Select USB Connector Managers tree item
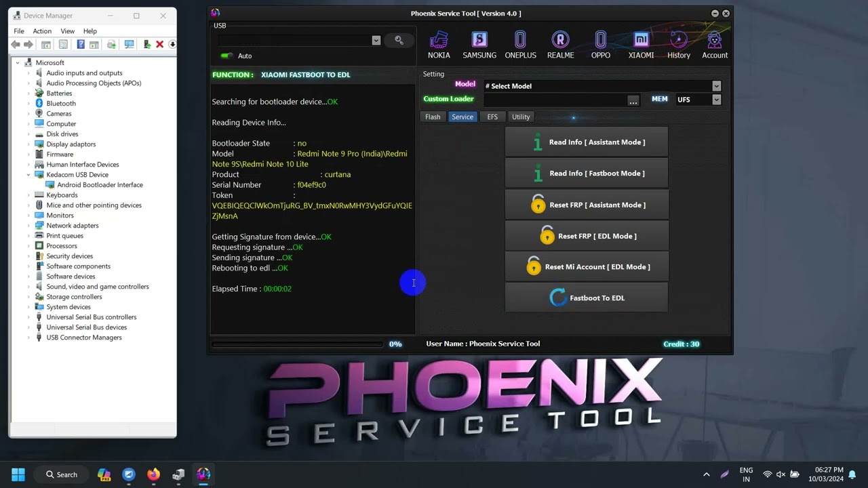The image size is (868, 488). [x=84, y=338]
